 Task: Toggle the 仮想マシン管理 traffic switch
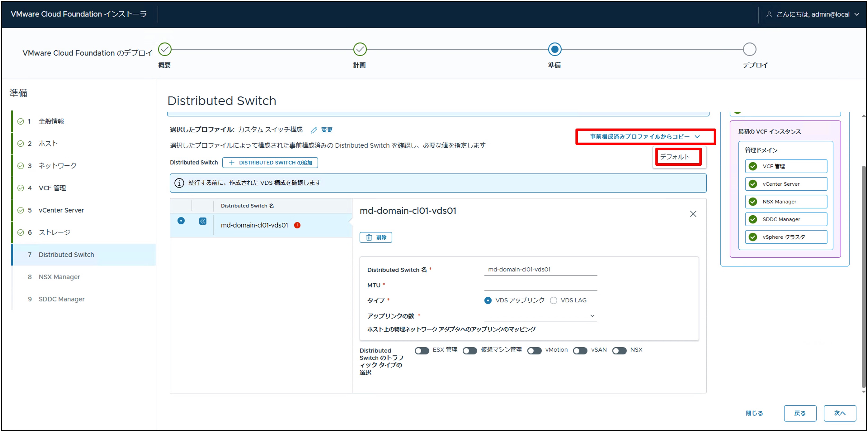470,351
